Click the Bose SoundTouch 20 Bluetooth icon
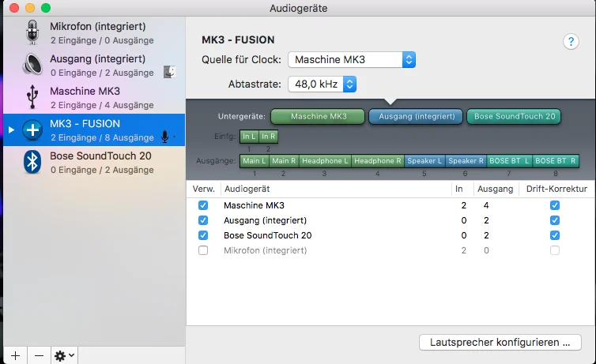This screenshot has width=596, height=364. [x=32, y=163]
